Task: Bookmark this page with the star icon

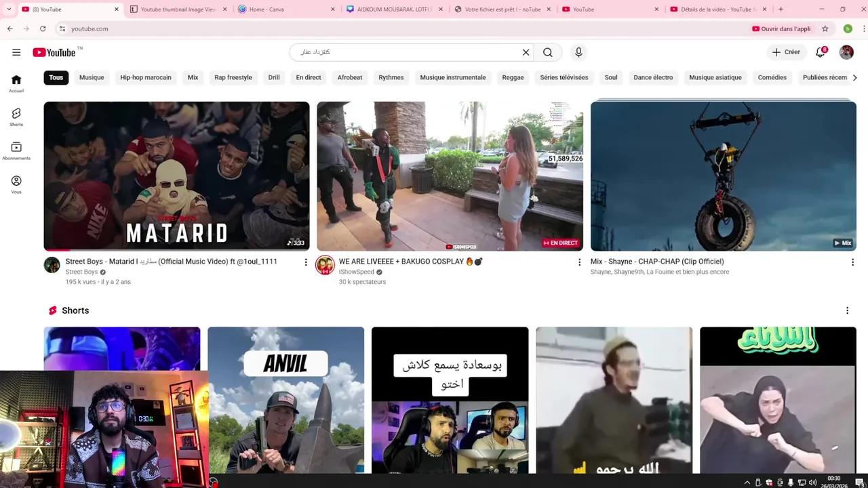Action: pyautogui.click(x=825, y=28)
